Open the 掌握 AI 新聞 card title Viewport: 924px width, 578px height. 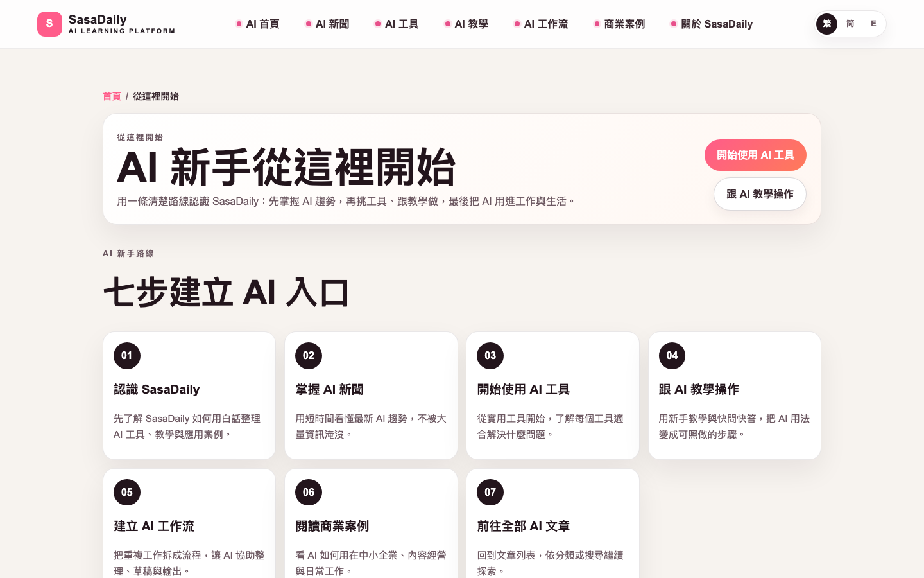[x=329, y=390]
